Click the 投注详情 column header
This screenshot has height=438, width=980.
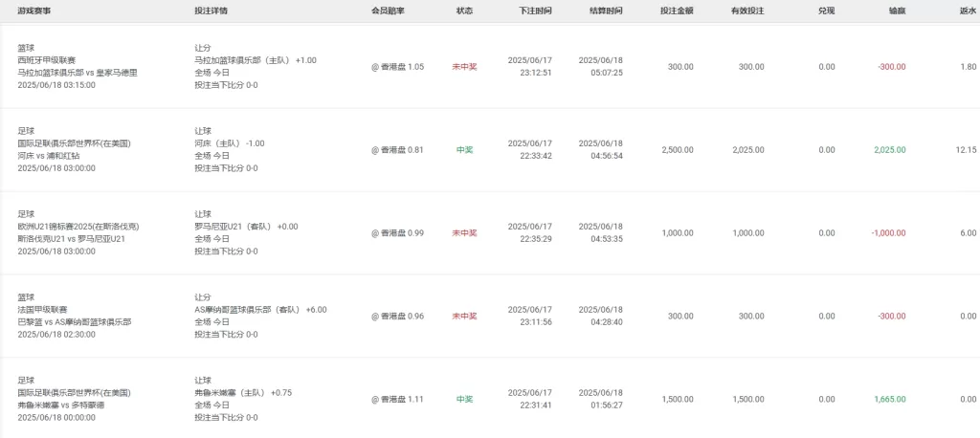(x=211, y=11)
